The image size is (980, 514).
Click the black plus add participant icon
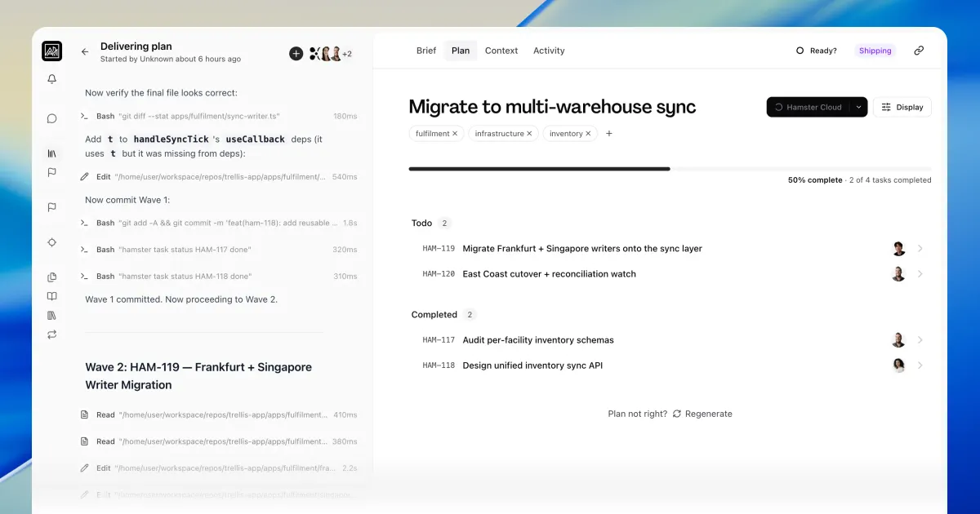(296, 54)
